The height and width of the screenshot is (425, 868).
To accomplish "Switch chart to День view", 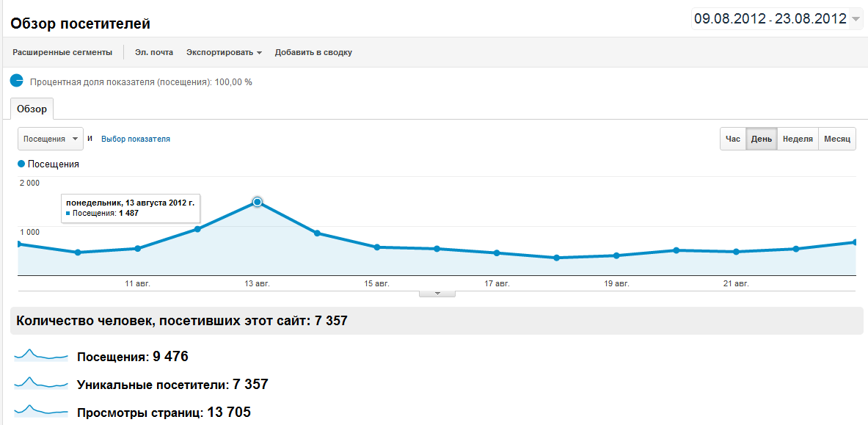I will pyautogui.click(x=761, y=139).
